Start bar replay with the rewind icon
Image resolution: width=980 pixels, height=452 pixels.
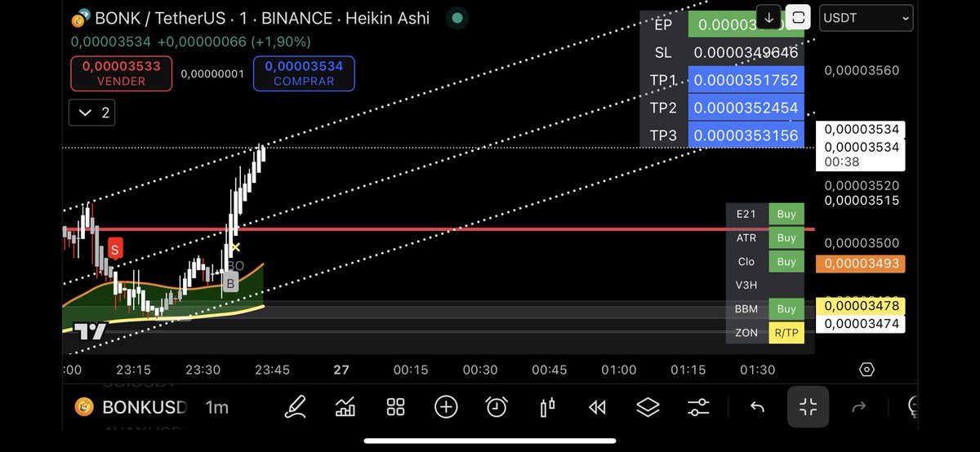[x=598, y=406]
